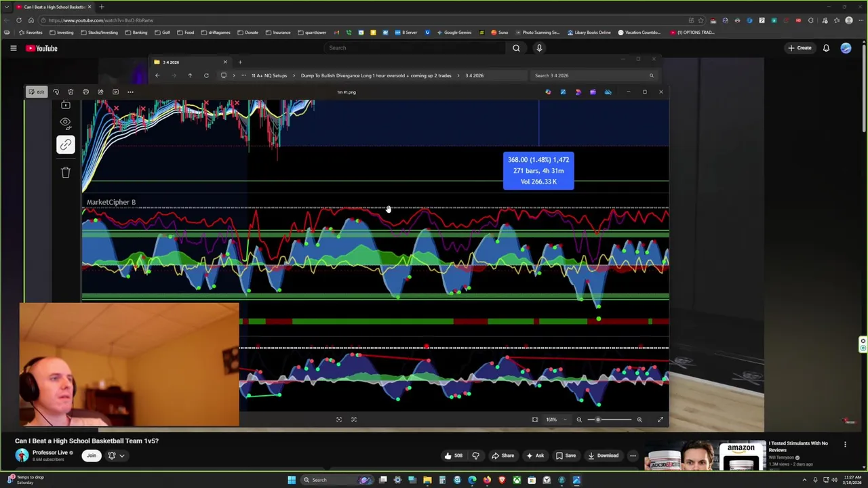Open Clipchamp icon in Photos toolbar

point(593,92)
